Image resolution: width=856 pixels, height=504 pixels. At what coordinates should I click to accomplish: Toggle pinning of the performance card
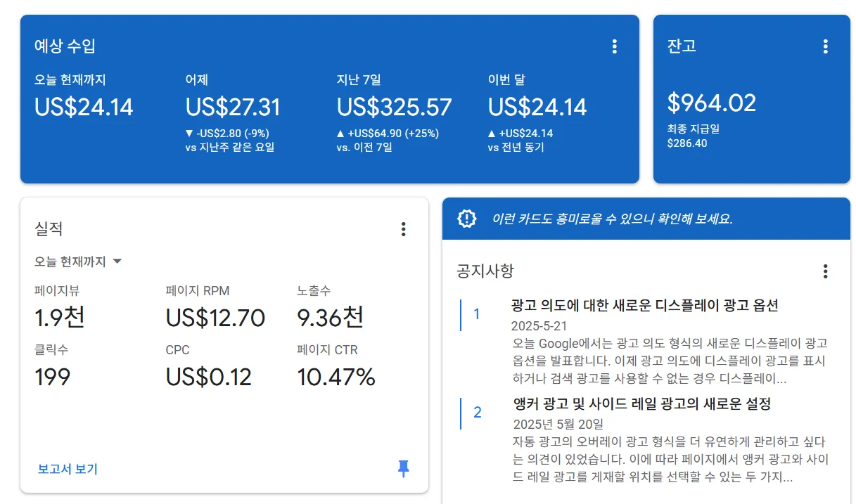[x=403, y=468]
